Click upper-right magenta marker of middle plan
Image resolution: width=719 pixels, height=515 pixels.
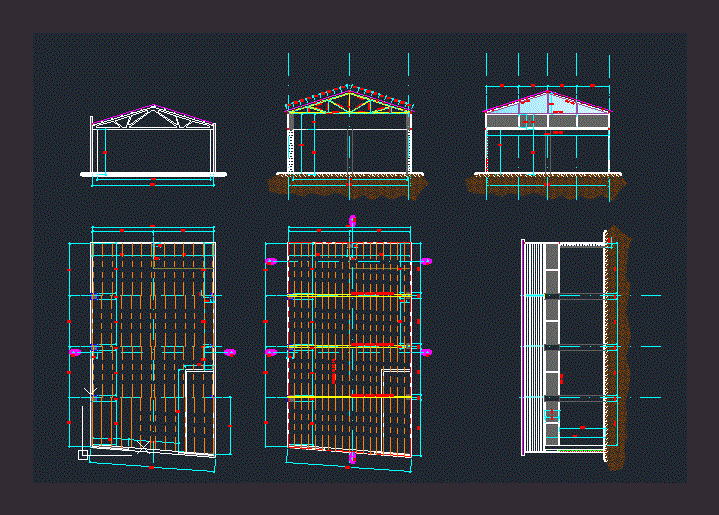(426, 260)
